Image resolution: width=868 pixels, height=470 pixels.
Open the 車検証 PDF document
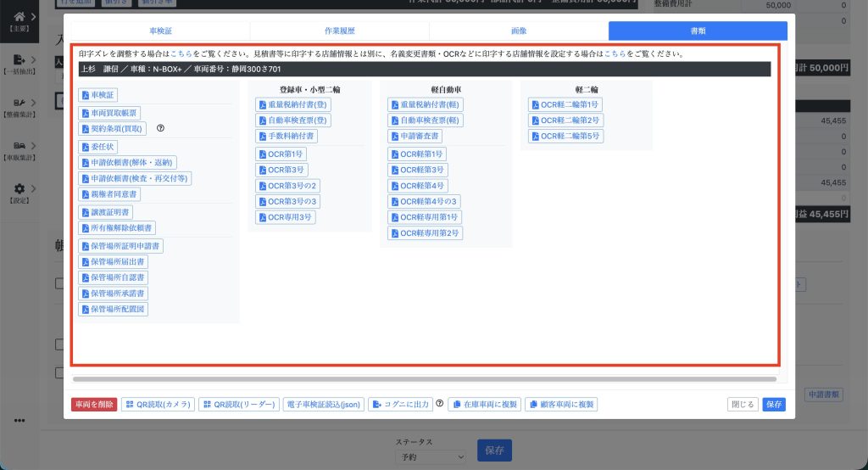[x=97, y=94]
